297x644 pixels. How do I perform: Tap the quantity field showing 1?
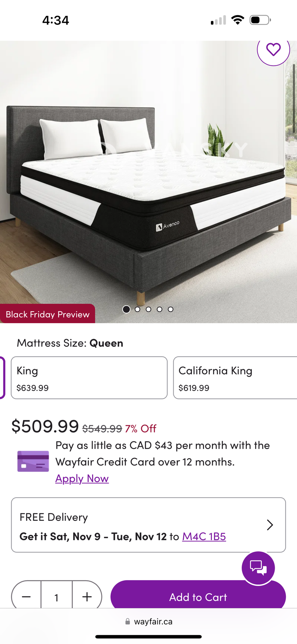[56, 597]
